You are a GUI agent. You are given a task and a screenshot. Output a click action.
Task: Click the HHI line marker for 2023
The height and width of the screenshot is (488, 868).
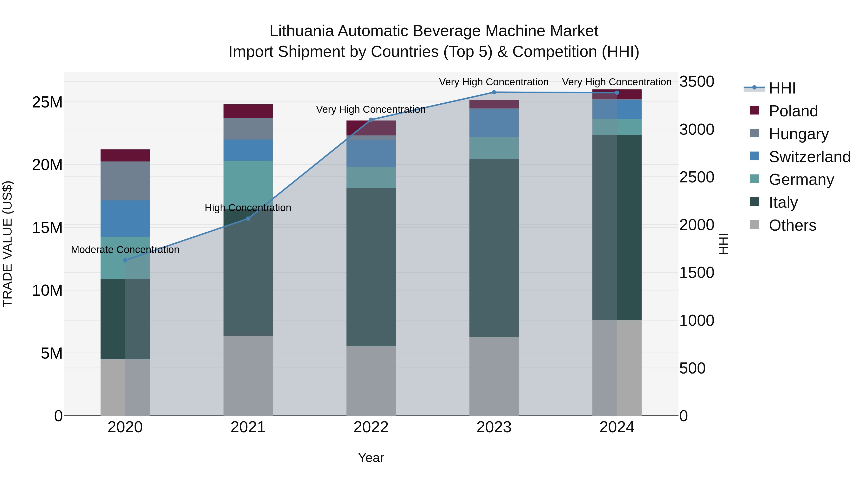click(494, 92)
